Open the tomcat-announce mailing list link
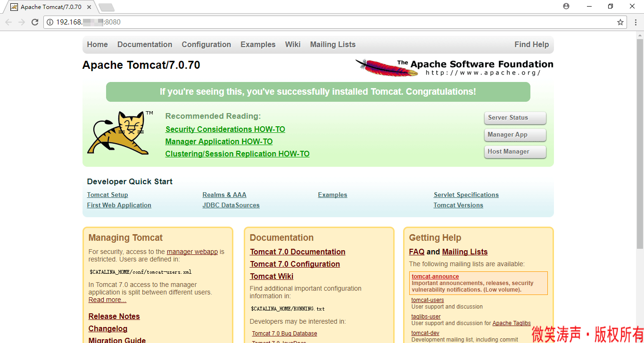Viewport: 644px width, 343px height. pos(435,277)
